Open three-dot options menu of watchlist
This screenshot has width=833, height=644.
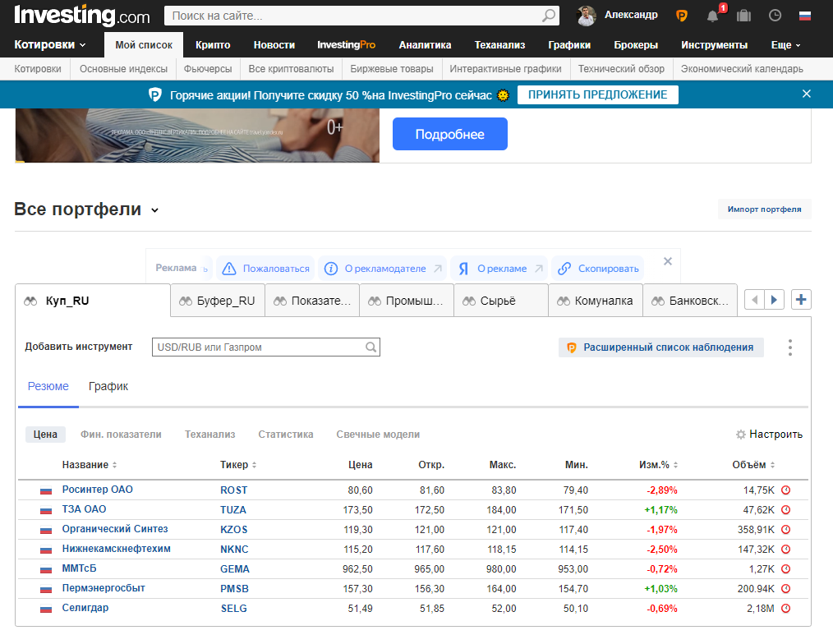pyautogui.click(x=790, y=347)
